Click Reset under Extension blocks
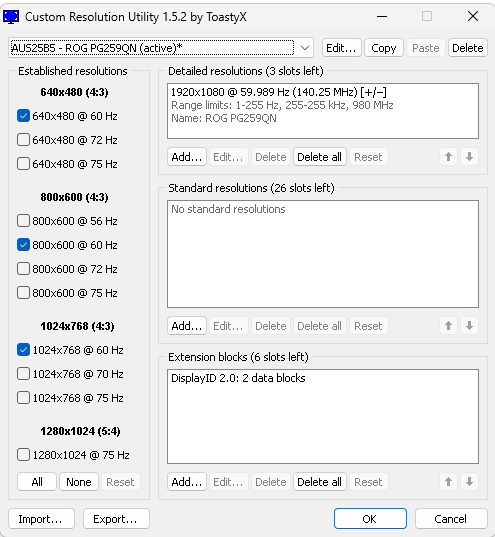 click(x=369, y=482)
